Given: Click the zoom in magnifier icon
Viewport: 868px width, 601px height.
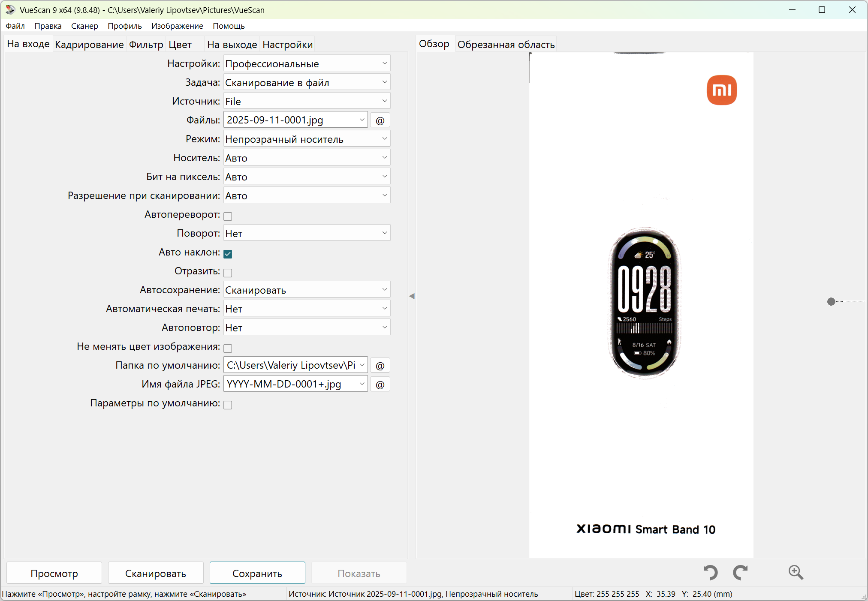Looking at the screenshot, I should coord(796,572).
